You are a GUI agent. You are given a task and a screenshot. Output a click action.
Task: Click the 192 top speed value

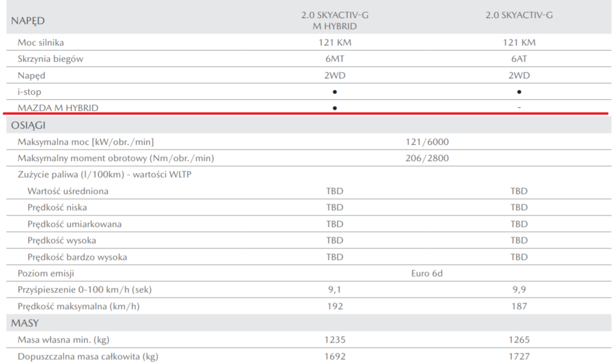click(335, 306)
